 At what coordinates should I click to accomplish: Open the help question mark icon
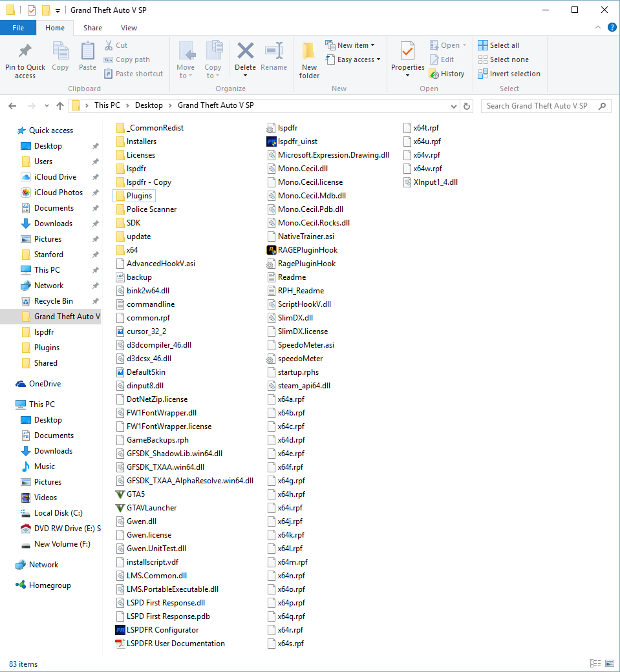tap(612, 27)
